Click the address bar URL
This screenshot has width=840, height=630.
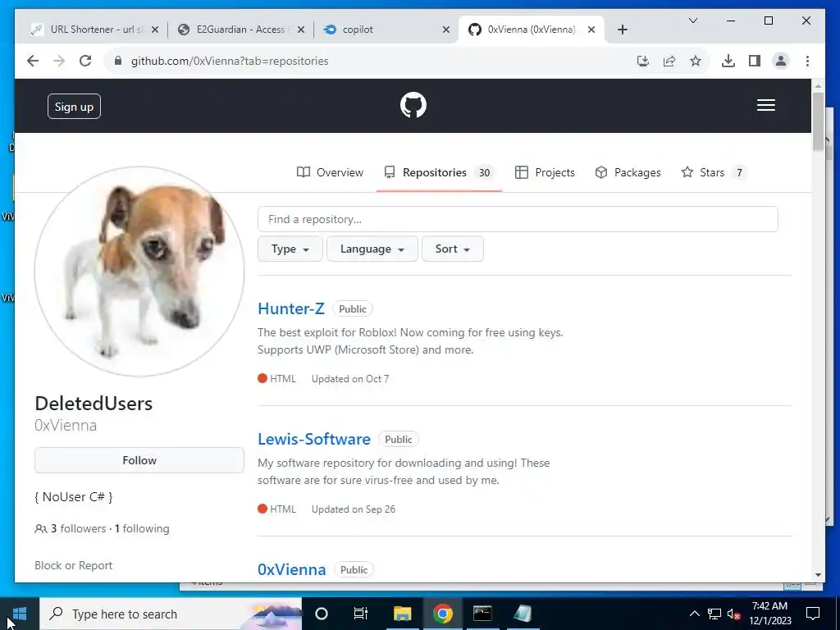230,61
